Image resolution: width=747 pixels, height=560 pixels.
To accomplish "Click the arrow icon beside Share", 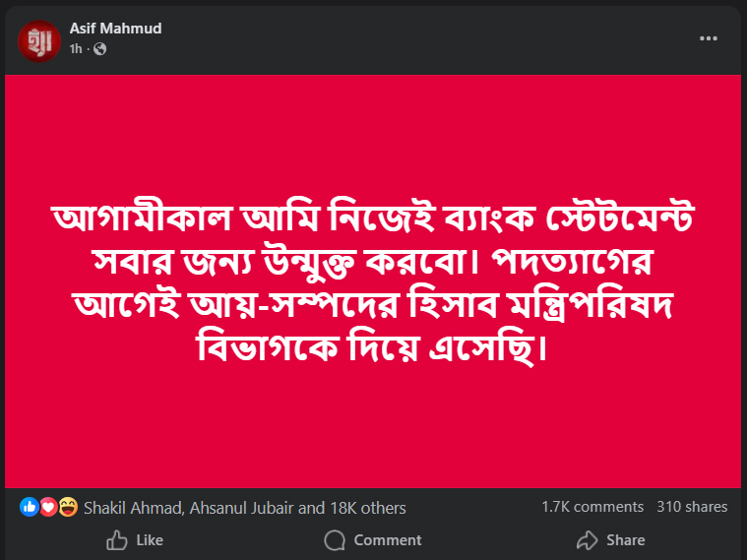I will (587, 539).
